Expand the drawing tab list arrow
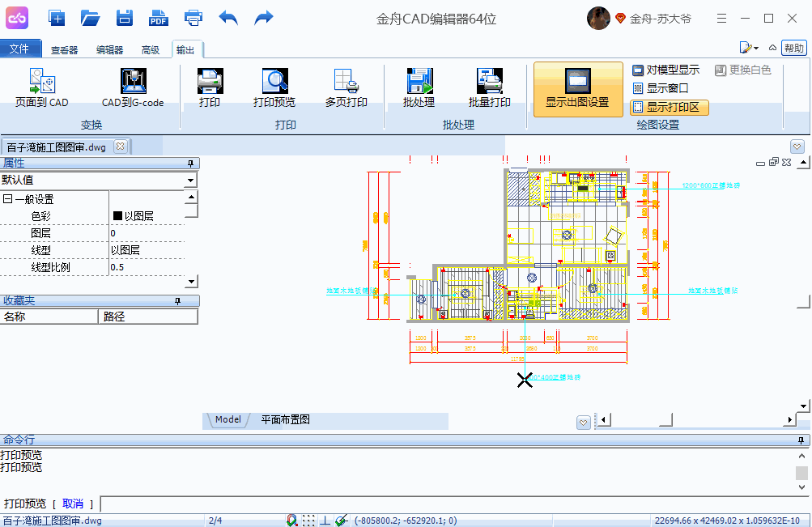 [797, 147]
